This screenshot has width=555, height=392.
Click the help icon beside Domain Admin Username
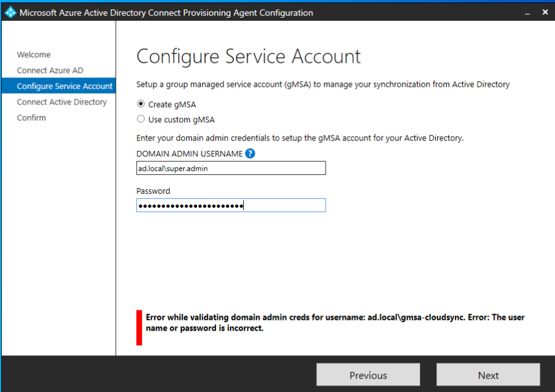coord(250,153)
